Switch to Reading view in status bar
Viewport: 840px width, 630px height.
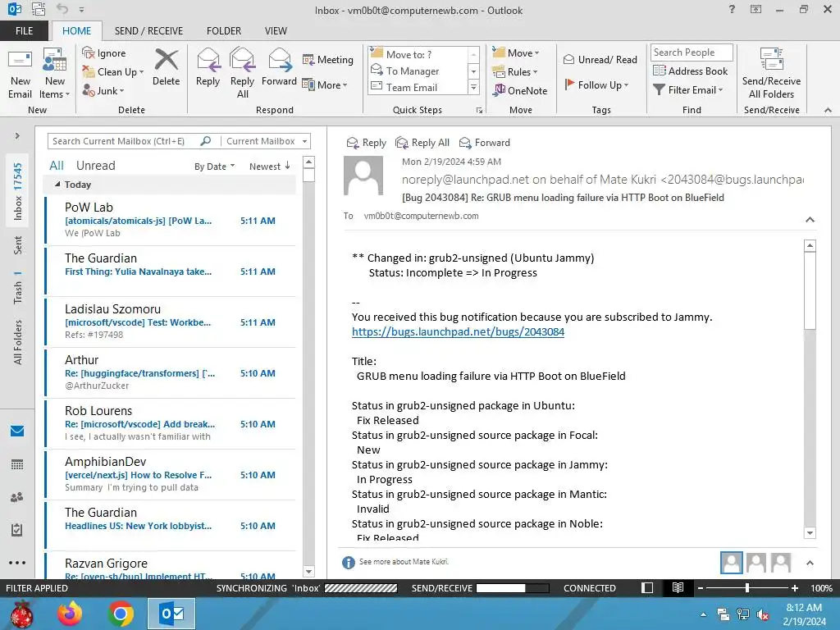coord(678,587)
